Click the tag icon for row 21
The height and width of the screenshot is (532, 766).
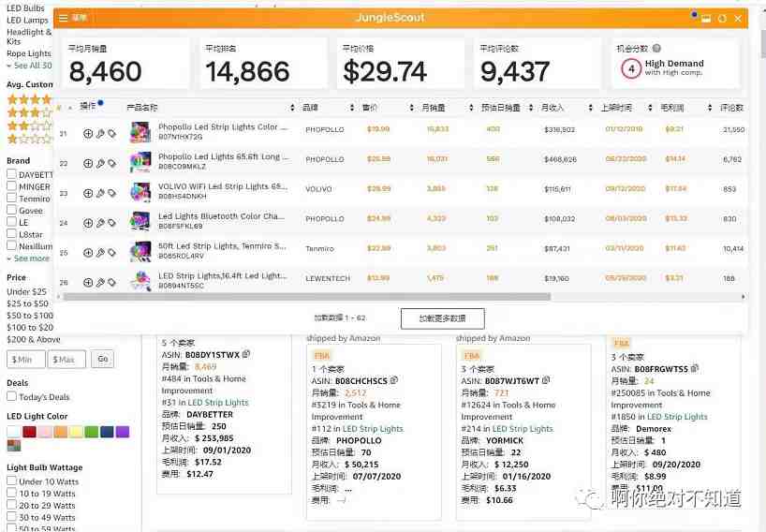coord(111,133)
